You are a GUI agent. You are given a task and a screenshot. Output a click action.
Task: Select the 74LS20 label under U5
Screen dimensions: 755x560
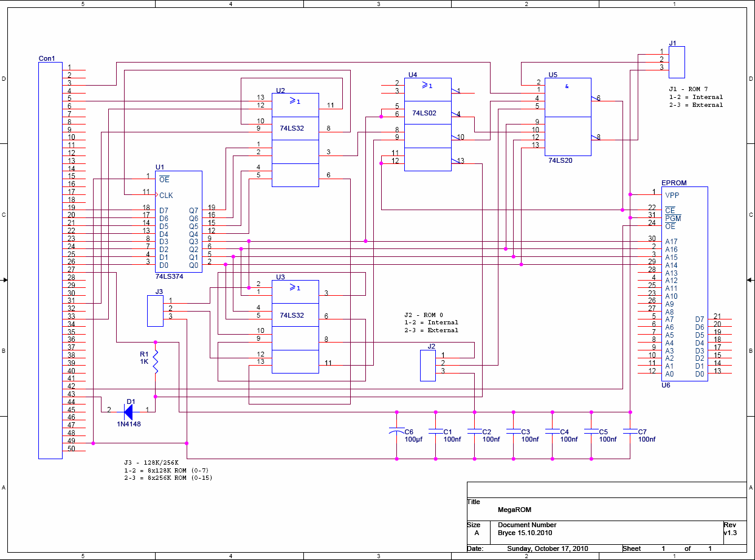[x=560, y=161]
